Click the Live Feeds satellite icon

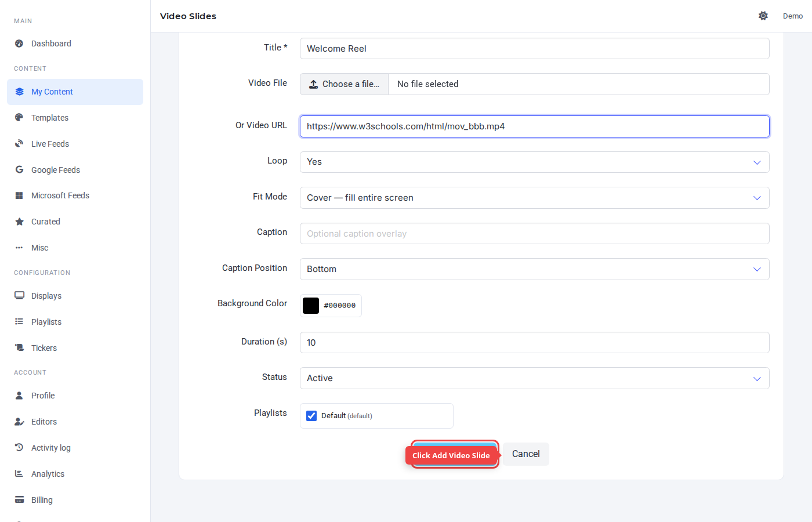[19, 143]
